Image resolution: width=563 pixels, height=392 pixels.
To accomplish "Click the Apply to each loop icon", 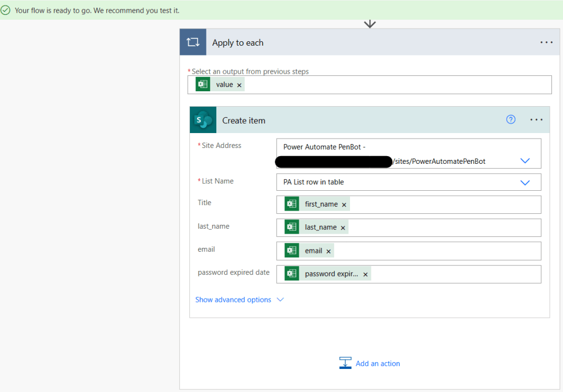I will [193, 42].
